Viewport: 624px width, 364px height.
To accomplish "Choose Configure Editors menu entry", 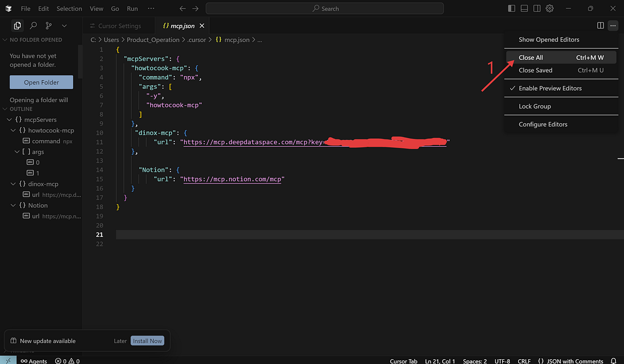I will coord(561,124).
